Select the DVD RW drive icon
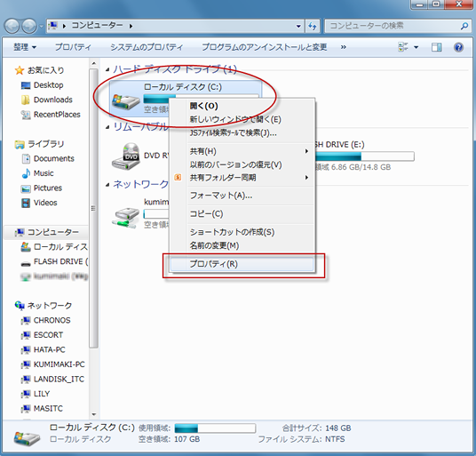The height and width of the screenshot is (456, 476). pos(125,156)
